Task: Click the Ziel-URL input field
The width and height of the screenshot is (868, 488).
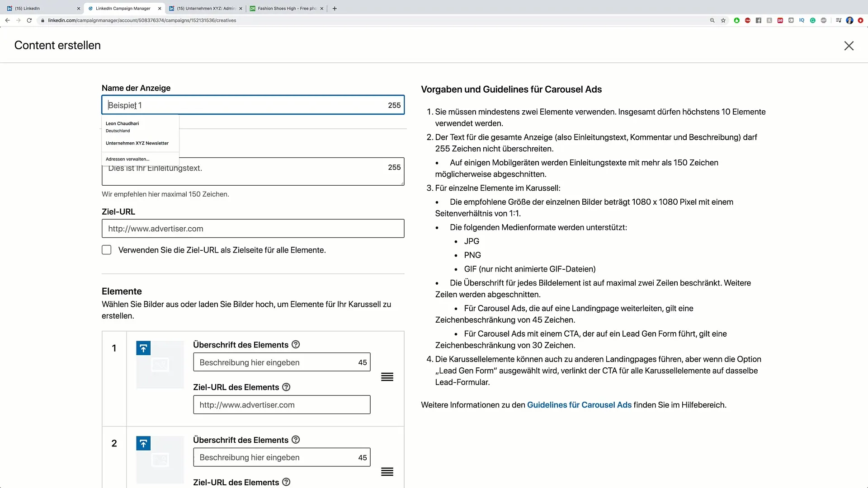Action: pos(253,228)
